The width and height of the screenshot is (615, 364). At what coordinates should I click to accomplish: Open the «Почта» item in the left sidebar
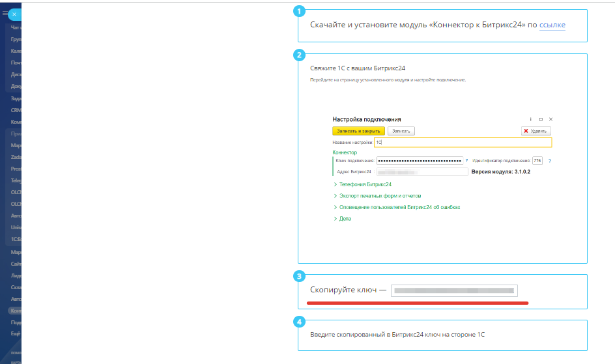16,63
